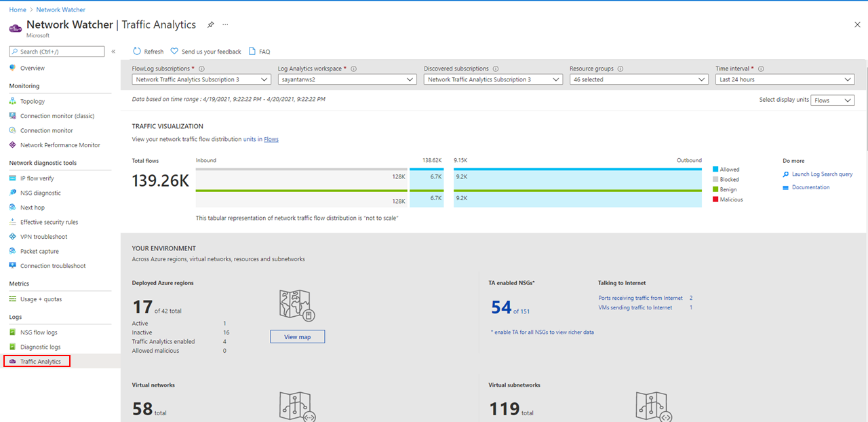Viewport: 868px width, 422px height.
Task: Open the Log Analytics workspace dropdown
Action: tap(347, 79)
